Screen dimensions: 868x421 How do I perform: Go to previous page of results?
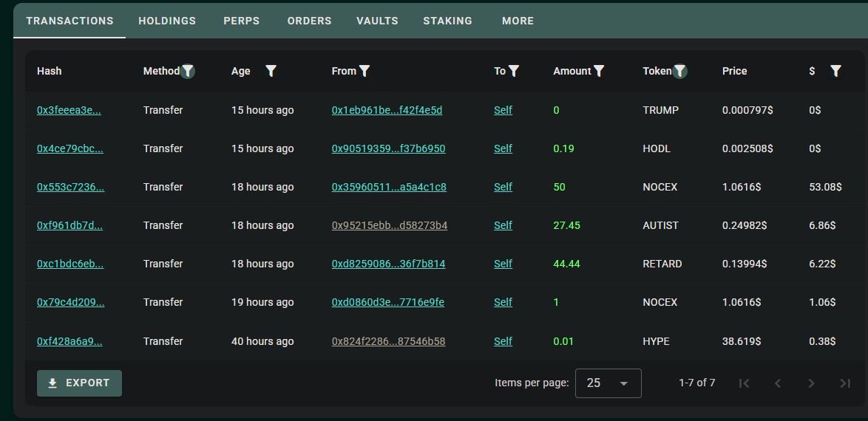[778, 383]
